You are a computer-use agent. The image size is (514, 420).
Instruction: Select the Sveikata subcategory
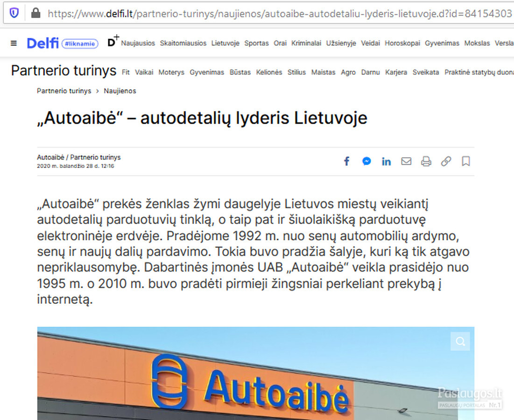coord(426,72)
